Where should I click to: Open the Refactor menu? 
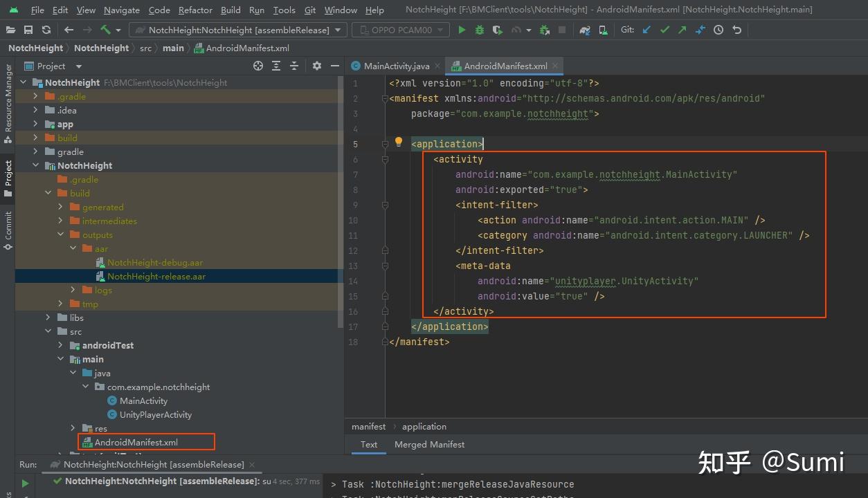point(195,10)
